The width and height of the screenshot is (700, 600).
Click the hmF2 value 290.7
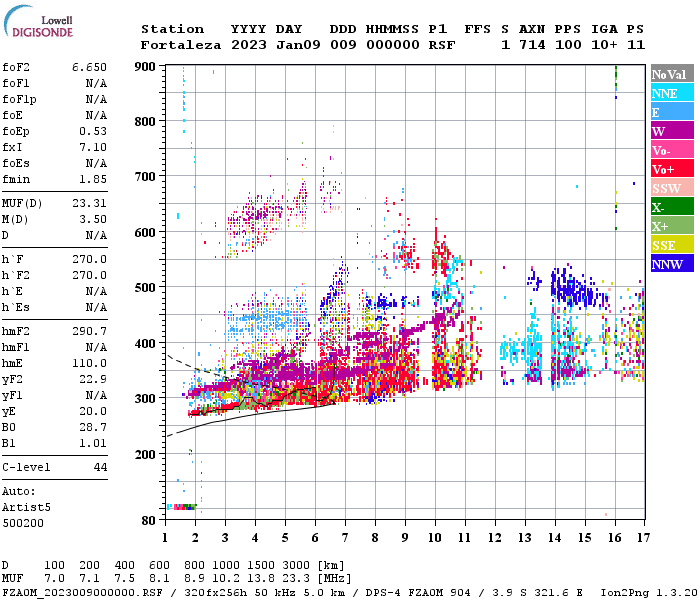(89, 331)
